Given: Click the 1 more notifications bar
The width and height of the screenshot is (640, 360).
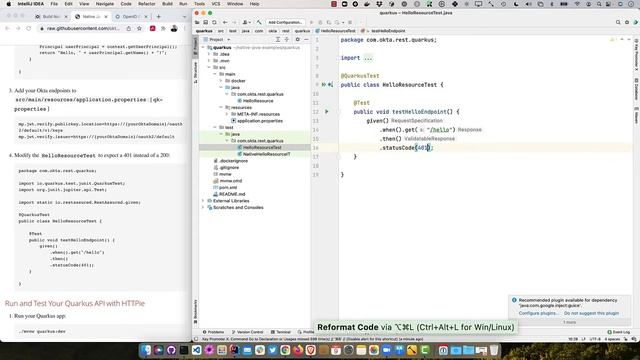Looking at the screenshot, I should point(569,322).
